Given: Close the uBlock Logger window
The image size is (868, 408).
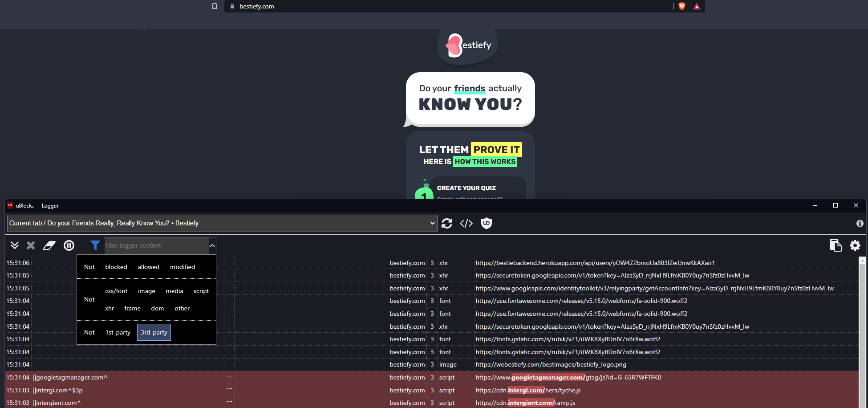Looking at the screenshot, I should (x=856, y=205).
